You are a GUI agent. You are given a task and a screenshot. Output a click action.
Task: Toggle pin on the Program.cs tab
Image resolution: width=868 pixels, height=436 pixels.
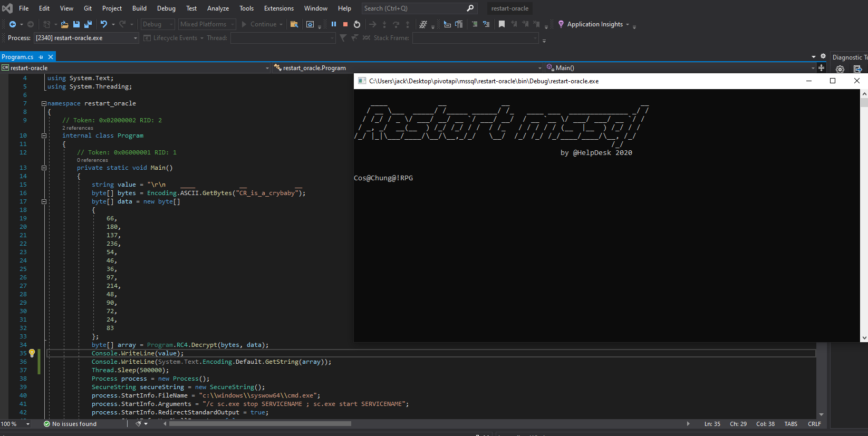coord(41,57)
